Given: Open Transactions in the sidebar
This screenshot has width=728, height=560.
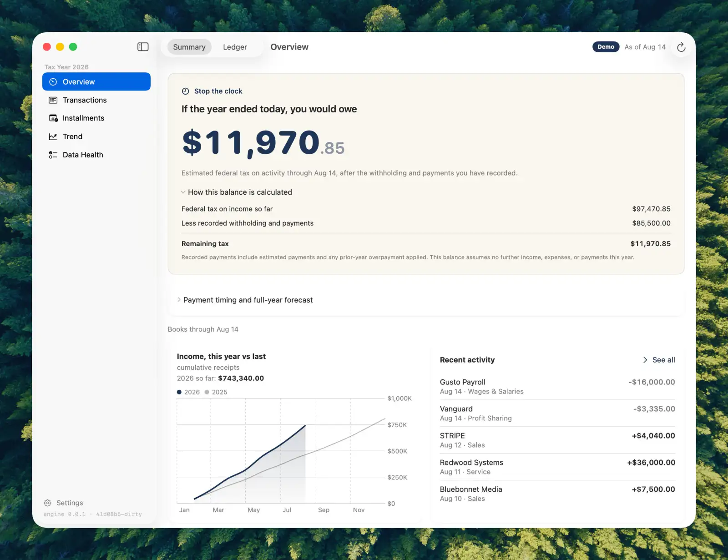Looking at the screenshot, I should (96, 100).
